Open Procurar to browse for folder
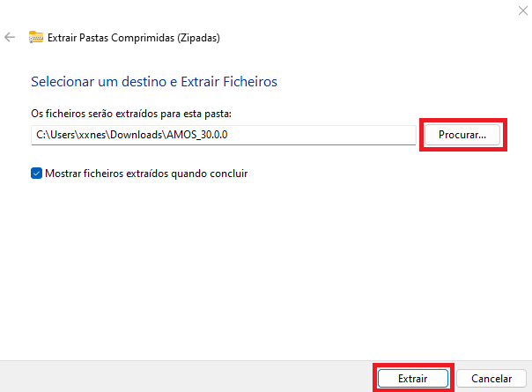The height and width of the screenshot is (392, 532). 462,135
